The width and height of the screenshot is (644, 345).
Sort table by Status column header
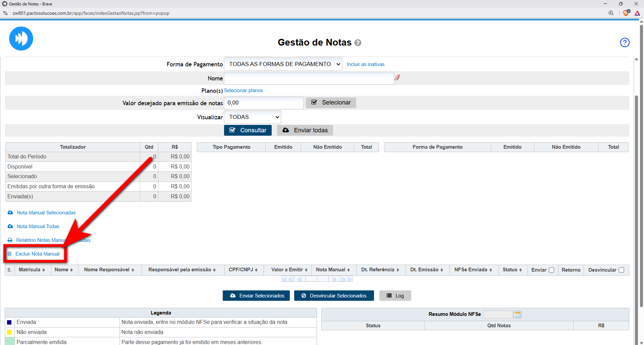point(512,270)
